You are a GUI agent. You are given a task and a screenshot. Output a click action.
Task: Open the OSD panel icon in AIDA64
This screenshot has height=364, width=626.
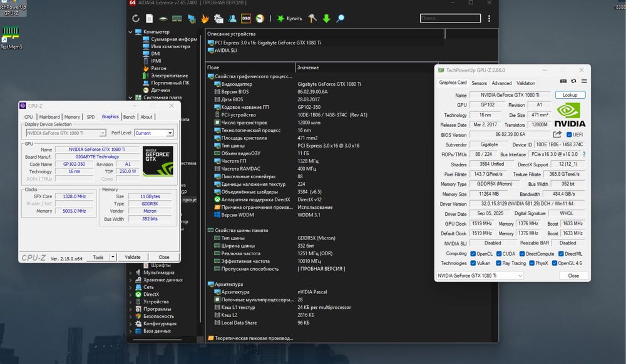[246, 18]
